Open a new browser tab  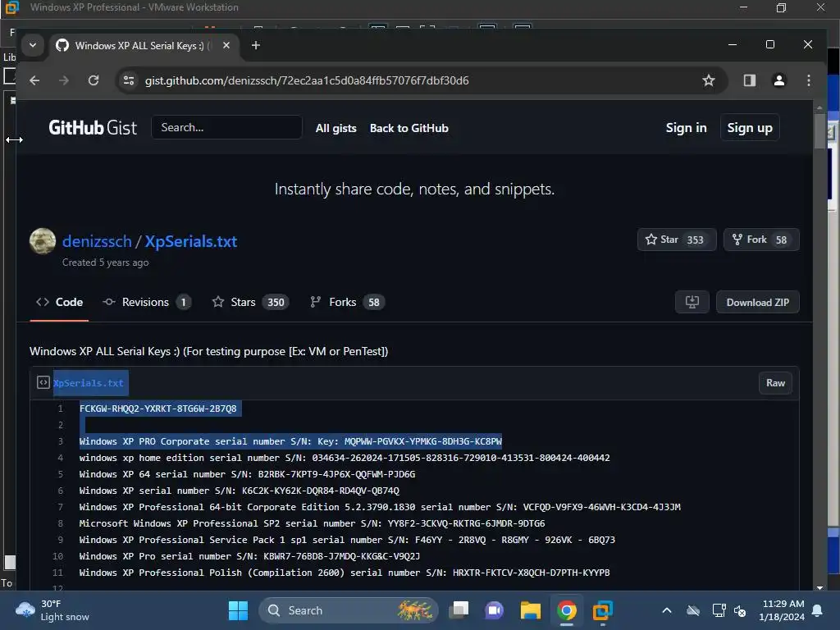[x=256, y=46]
